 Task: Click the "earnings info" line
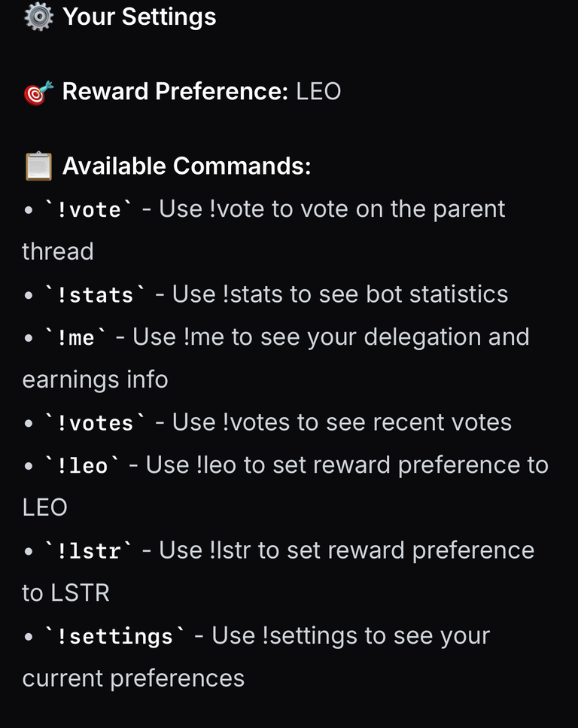point(95,379)
